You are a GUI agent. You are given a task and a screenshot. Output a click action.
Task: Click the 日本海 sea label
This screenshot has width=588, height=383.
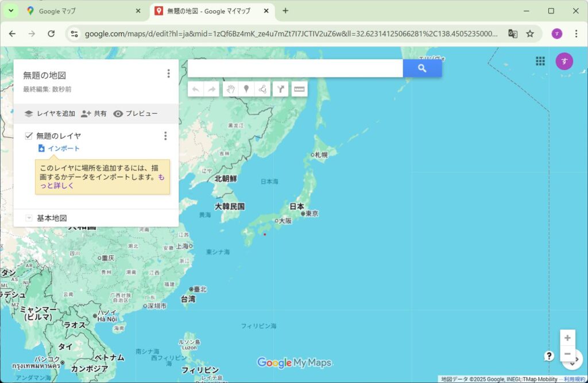(269, 181)
